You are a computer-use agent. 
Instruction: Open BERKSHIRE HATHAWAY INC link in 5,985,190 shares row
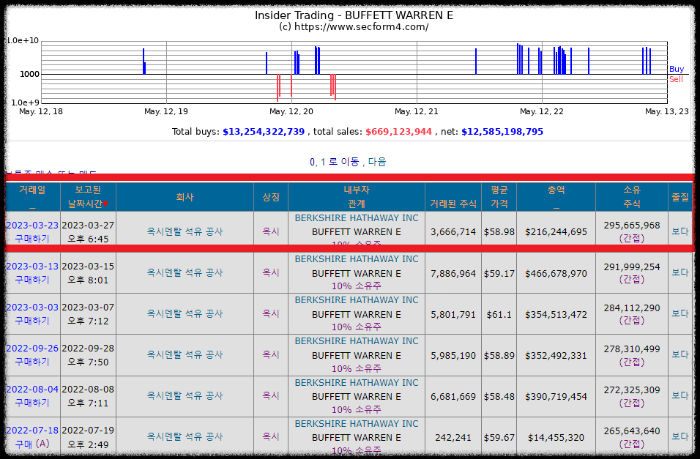pos(356,341)
